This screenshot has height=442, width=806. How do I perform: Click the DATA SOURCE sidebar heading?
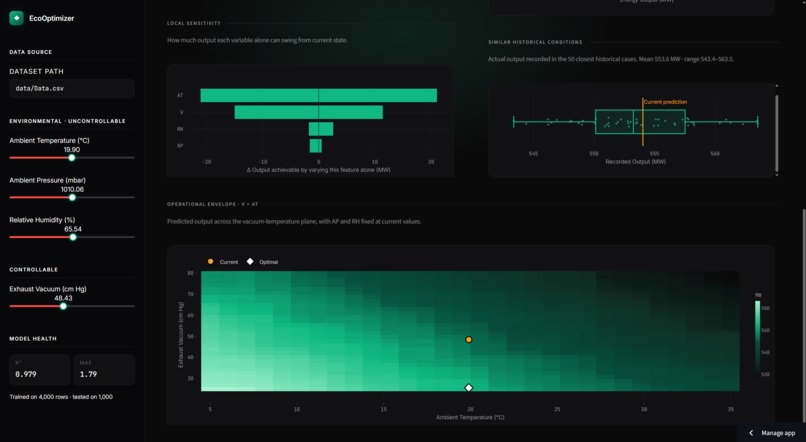[x=30, y=52]
